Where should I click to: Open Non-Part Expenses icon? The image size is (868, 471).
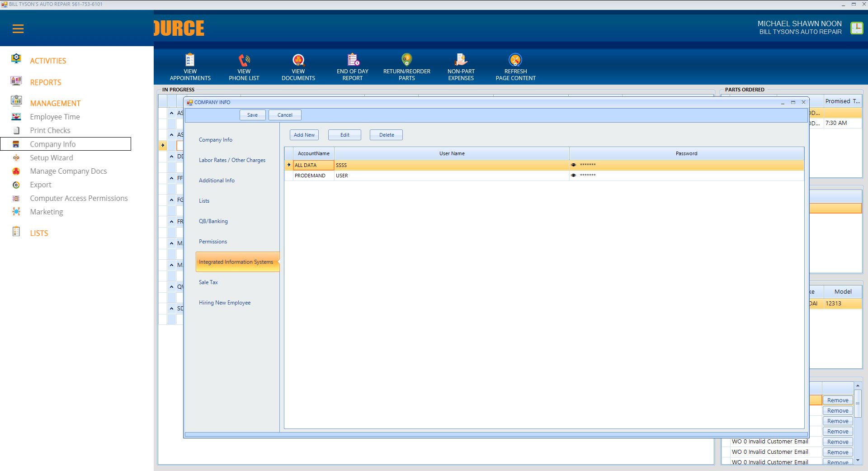pos(461,60)
